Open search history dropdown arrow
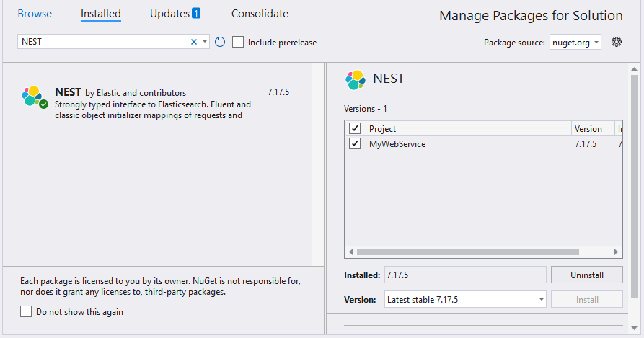This screenshot has height=338, width=644. 205,42
